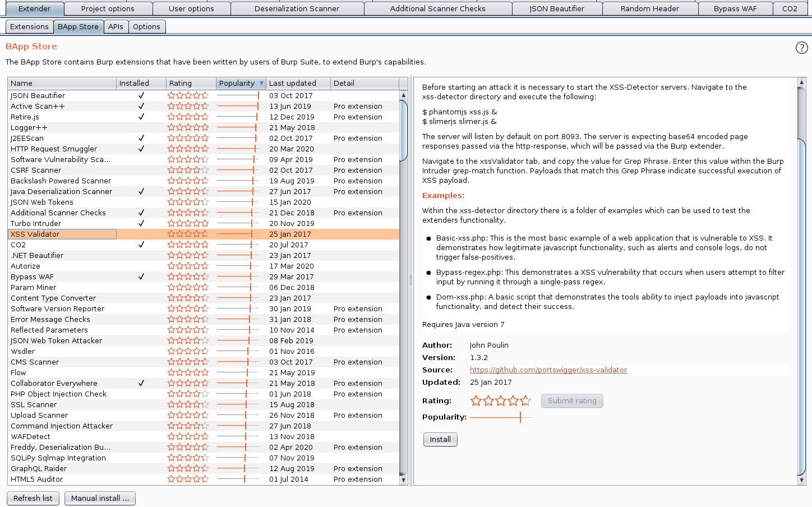Screen dimensions: 812x507
Task: Set fifth star in detail panel Rating
Action: pyautogui.click(x=525, y=400)
